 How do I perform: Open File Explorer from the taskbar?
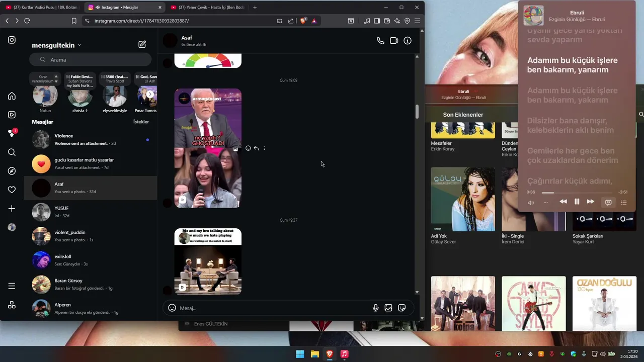tap(314, 354)
